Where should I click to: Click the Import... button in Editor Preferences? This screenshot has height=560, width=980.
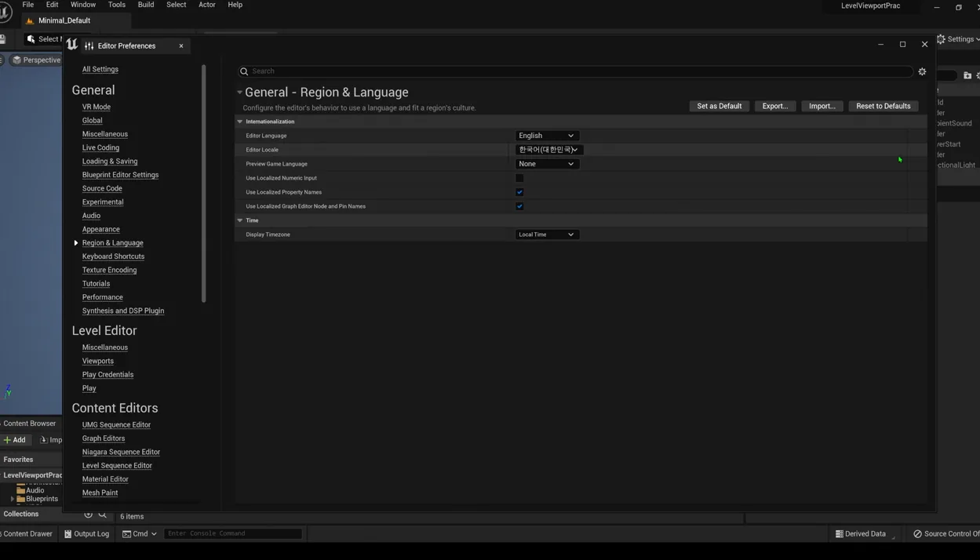click(822, 106)
